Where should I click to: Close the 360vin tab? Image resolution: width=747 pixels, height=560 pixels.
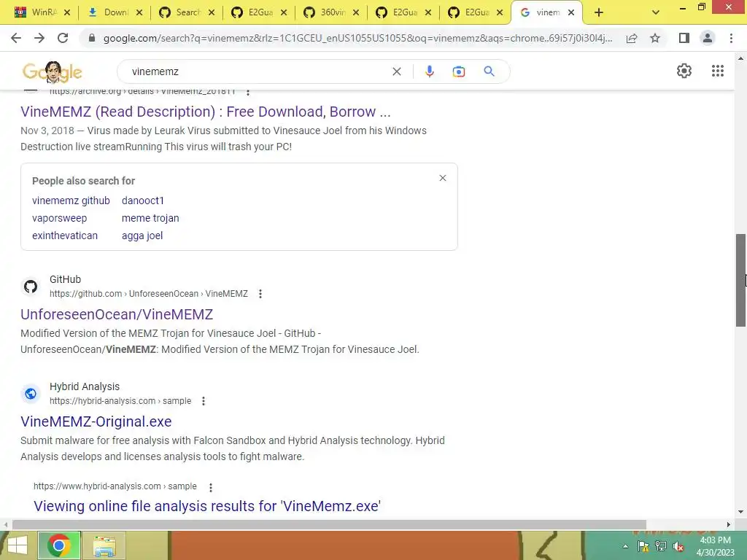356,12
